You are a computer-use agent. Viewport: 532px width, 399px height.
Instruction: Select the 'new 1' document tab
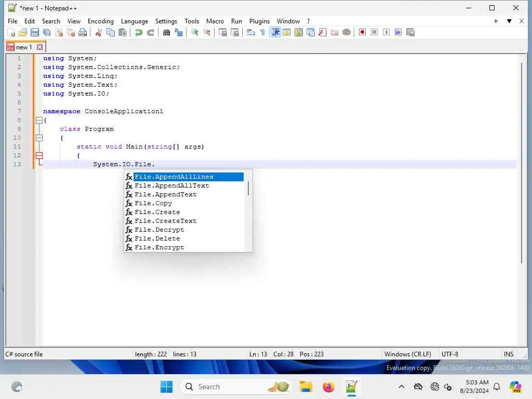[24, 47]
